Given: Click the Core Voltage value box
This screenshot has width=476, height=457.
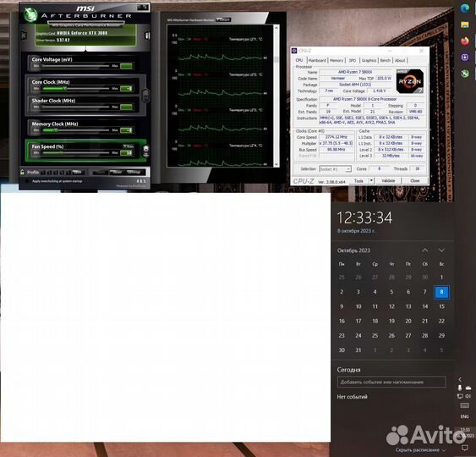Looking at the screenshot, I should [x=126, y=66].
